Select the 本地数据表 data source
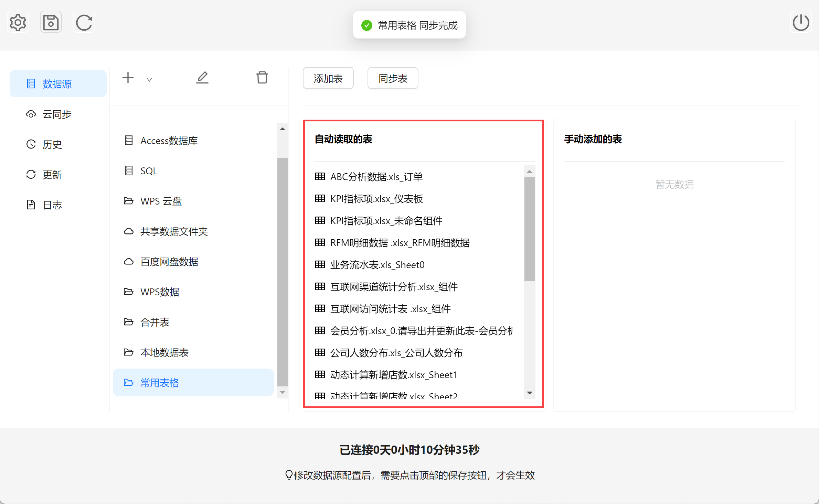The width and height of the screenshot is (819, 504). [x=164, y=352]
